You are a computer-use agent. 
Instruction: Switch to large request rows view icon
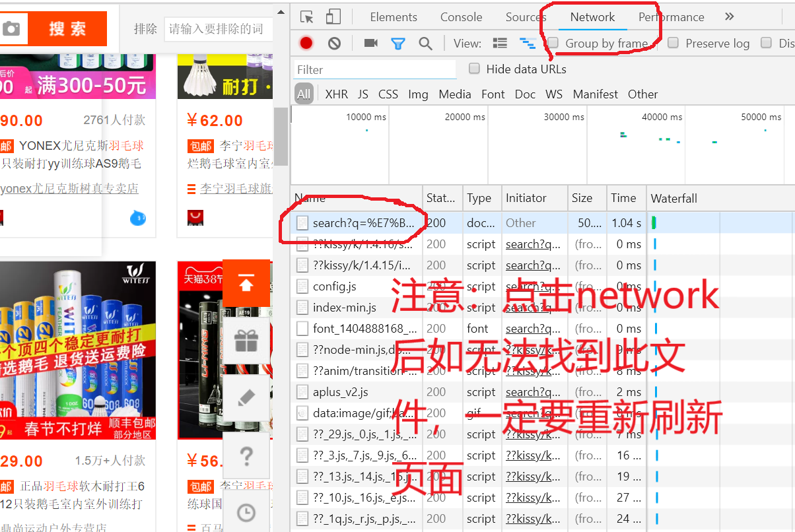500,44
